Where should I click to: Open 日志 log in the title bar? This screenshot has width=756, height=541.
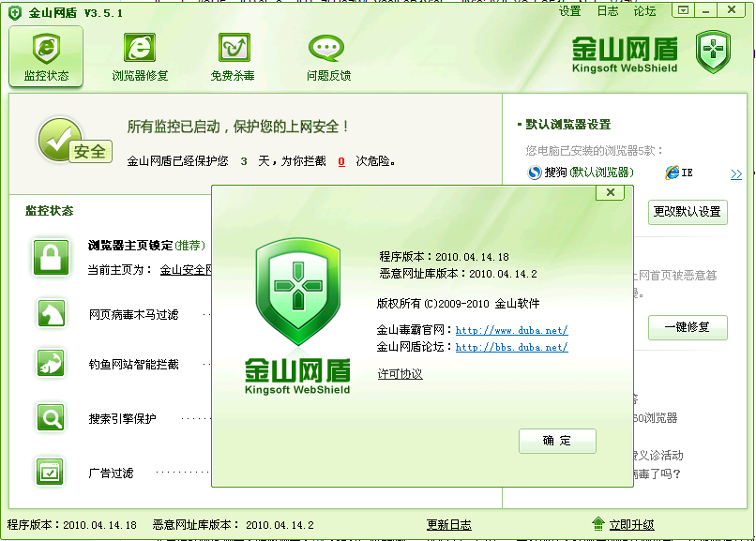point(608,11)
